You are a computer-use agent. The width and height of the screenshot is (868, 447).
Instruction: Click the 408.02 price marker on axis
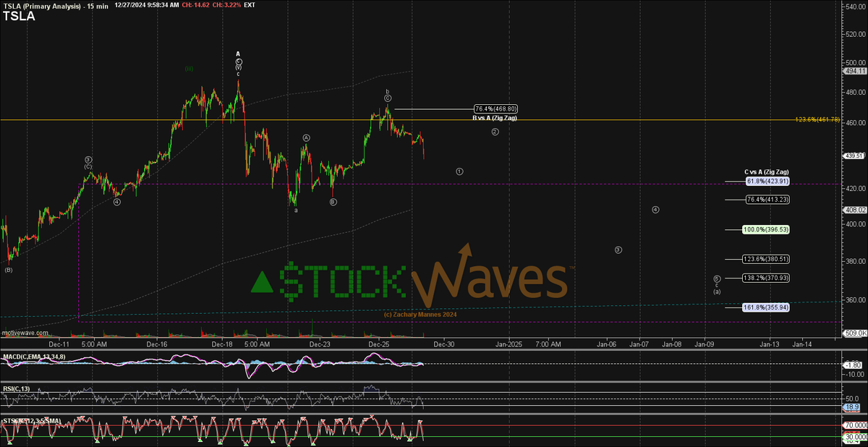[x=855, y=210]
